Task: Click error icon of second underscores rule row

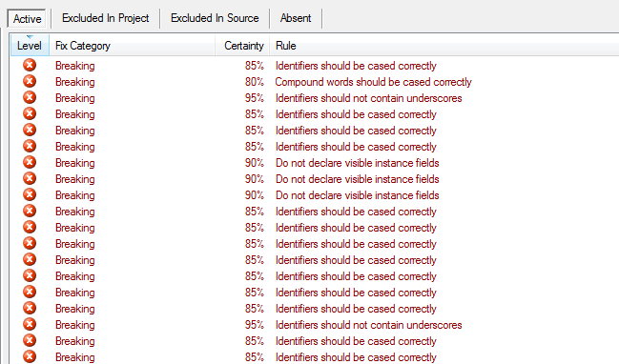Action: tap(30, 324)
